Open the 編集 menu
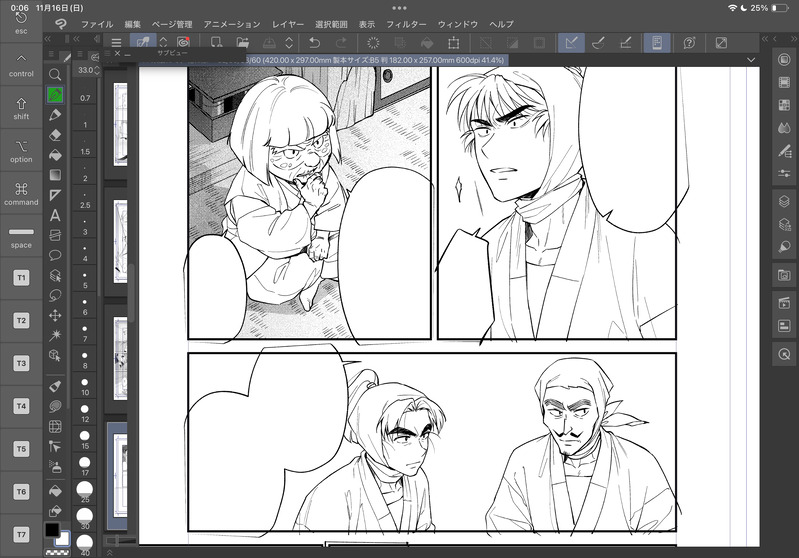 tap(132, 24)
